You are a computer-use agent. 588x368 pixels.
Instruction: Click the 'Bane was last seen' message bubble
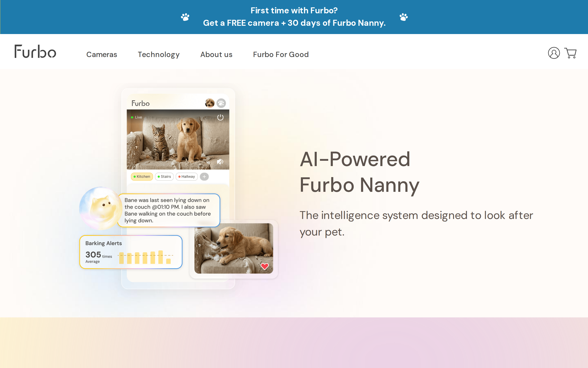[x=169, y=210]
